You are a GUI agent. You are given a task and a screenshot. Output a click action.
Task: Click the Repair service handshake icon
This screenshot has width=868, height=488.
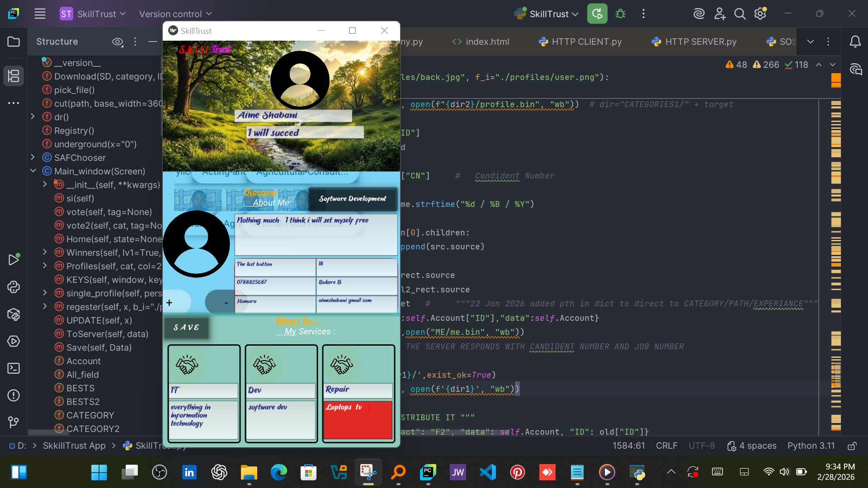pyautogui.click(x=342, y=364)
